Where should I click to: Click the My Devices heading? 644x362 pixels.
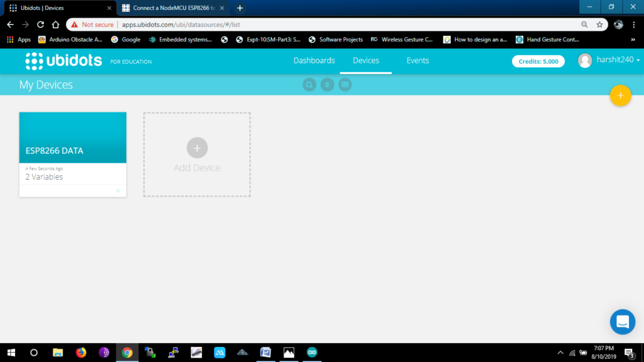(x=46, y=85)
